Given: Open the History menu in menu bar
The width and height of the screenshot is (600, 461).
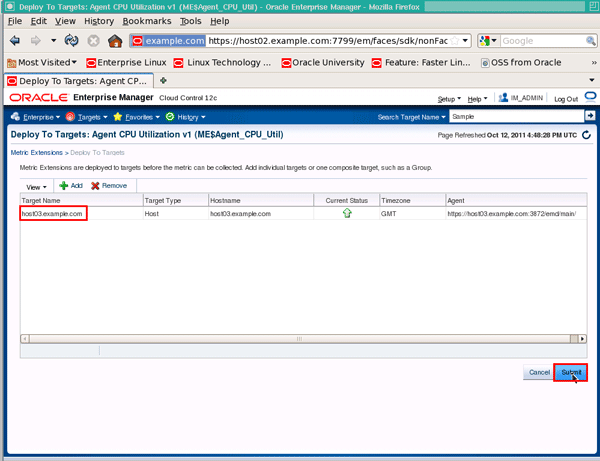Looking at the screenshot, I should (99, 21).
